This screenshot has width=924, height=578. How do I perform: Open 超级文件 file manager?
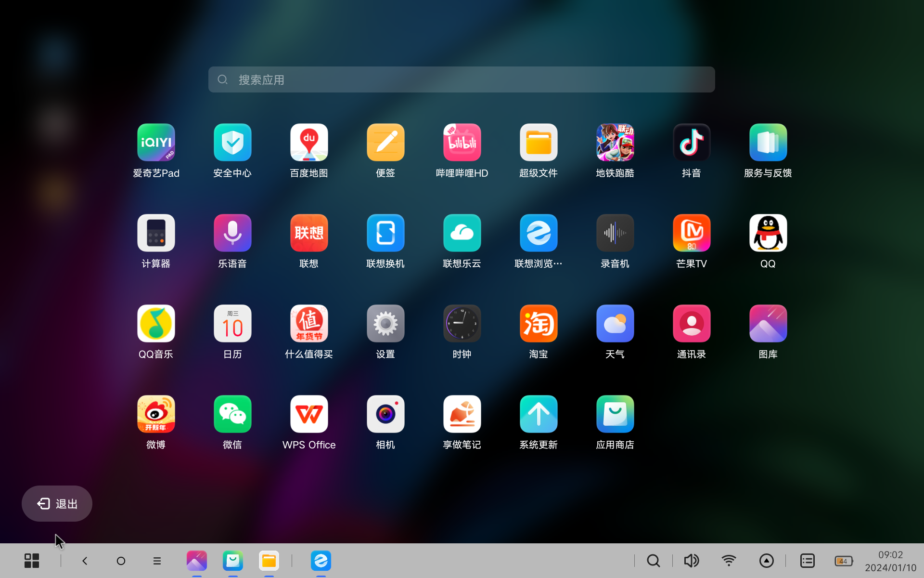coord(539,143)
